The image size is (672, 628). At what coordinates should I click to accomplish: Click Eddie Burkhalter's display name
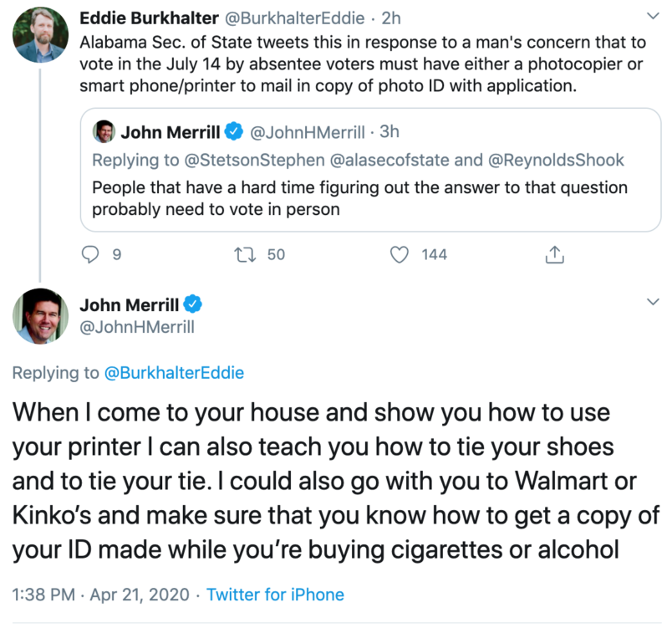[141, 17]
